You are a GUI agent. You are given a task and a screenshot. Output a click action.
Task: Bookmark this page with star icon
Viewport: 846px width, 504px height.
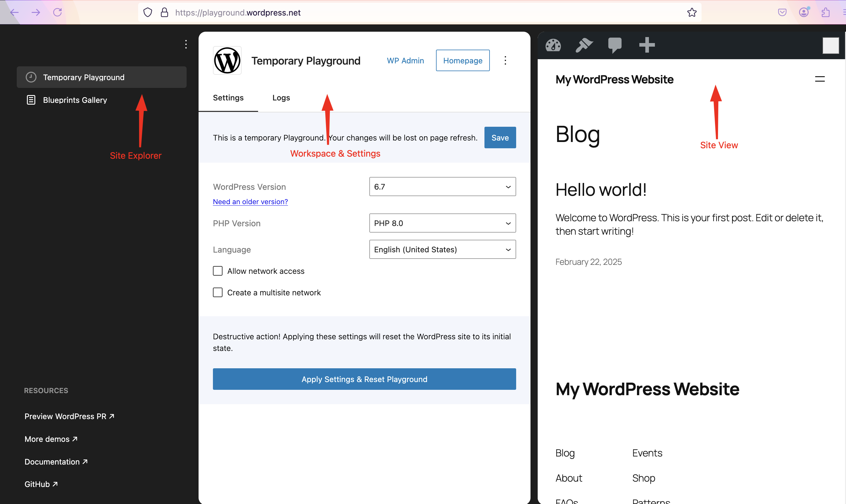coord(692,13)
